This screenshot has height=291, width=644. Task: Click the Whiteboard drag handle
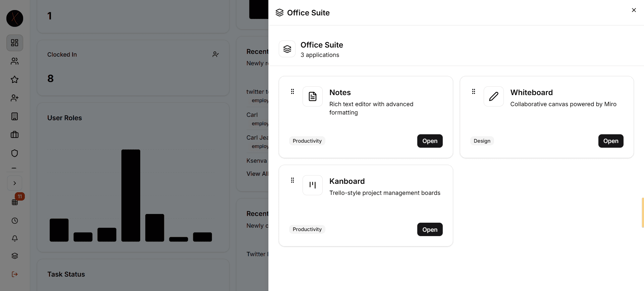tap(474, 91)
